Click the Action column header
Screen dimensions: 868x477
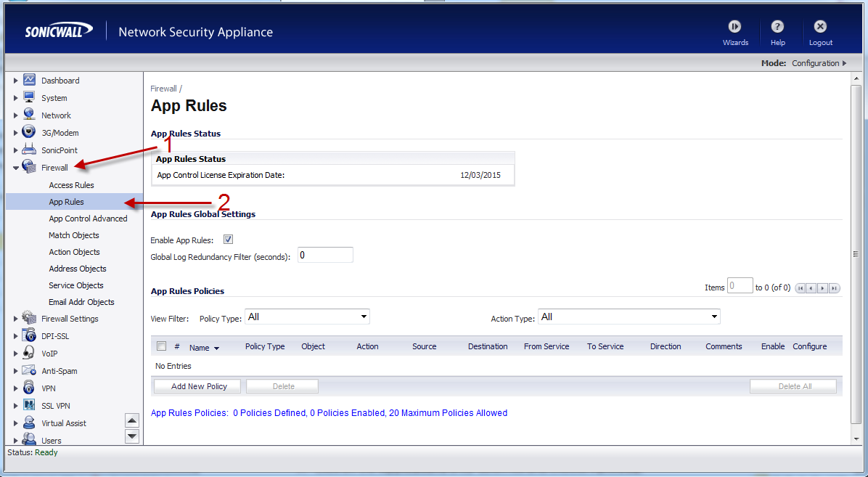tap(367, 346)
